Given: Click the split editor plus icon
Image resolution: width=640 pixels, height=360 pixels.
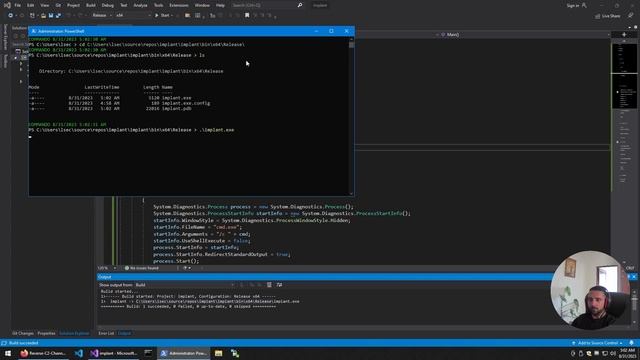Looking at the screenshot, I should [x=624, y=35].
